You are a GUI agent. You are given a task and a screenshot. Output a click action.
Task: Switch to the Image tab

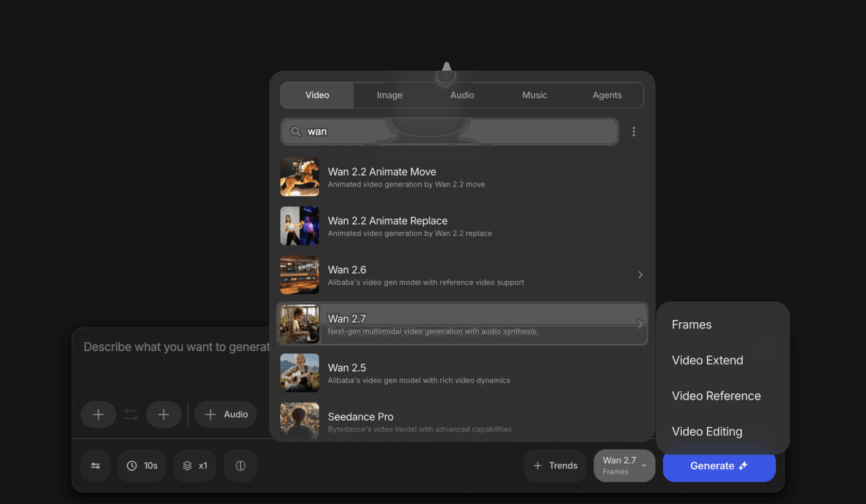(390, 95)
